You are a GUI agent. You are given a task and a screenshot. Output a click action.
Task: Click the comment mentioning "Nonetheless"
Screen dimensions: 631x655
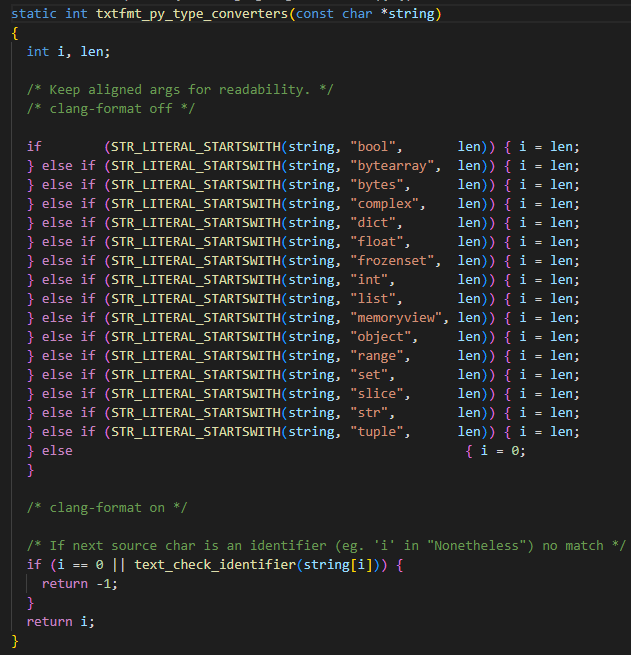(x=326, y=546)
